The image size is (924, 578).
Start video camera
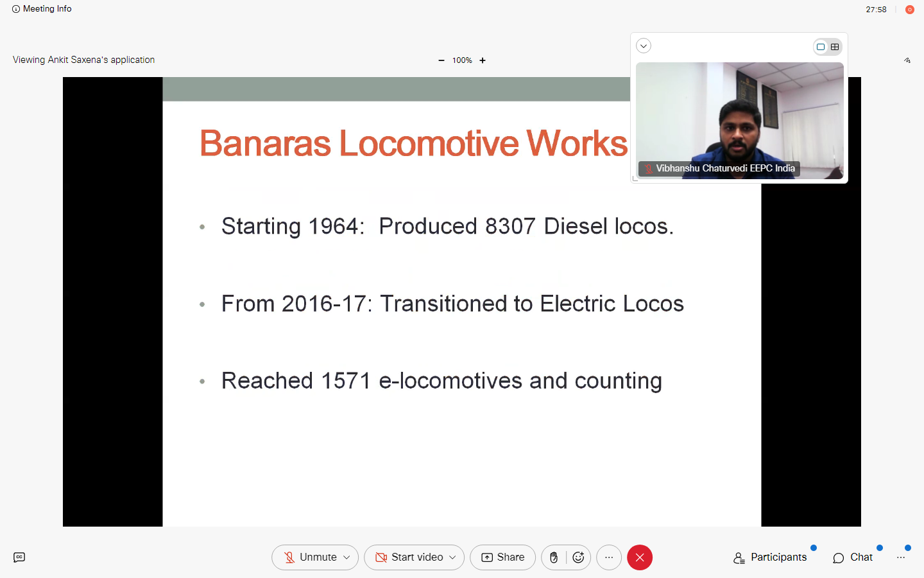point(409,557)
